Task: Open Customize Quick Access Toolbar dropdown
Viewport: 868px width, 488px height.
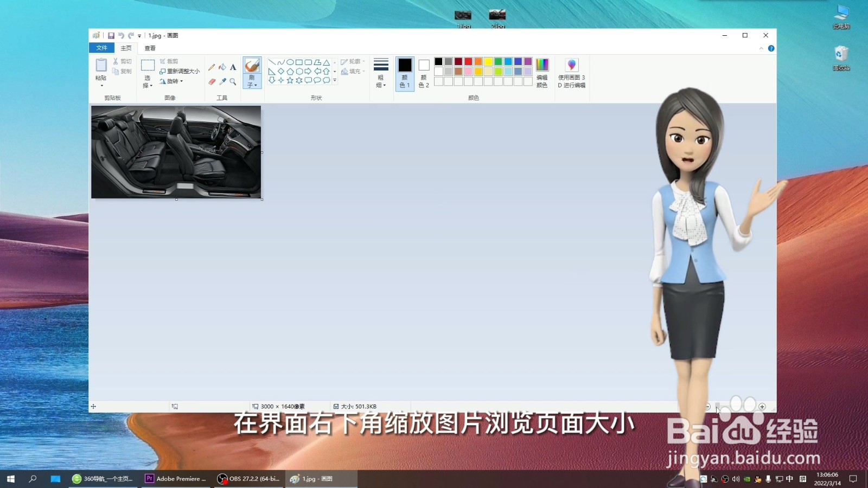Action: 139,36
